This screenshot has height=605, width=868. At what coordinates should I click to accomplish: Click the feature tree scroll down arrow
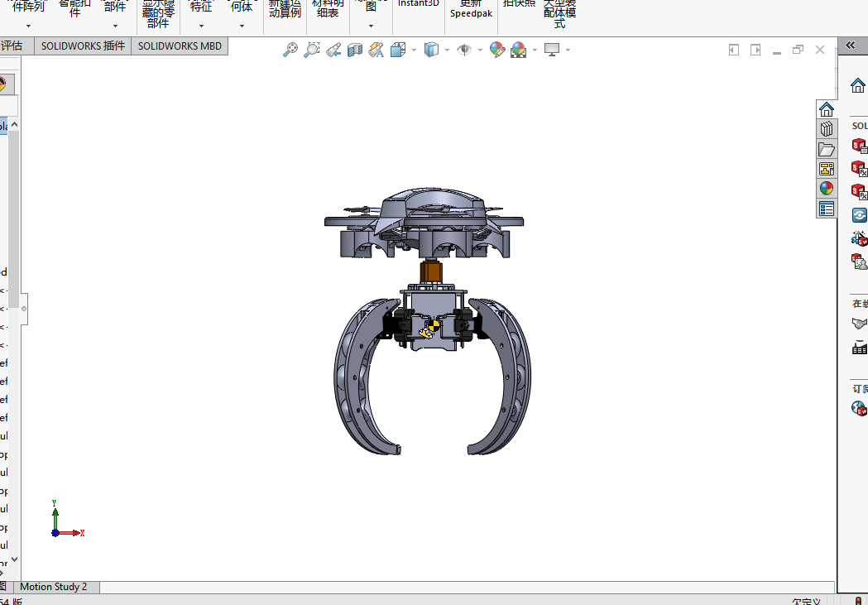[x=14, y=559]
